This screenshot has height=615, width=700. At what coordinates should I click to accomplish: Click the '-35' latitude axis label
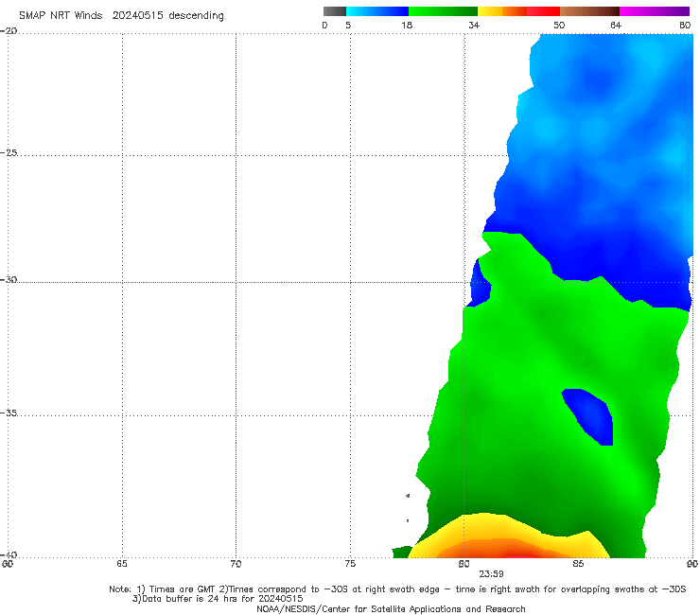(x=9, y=413)
